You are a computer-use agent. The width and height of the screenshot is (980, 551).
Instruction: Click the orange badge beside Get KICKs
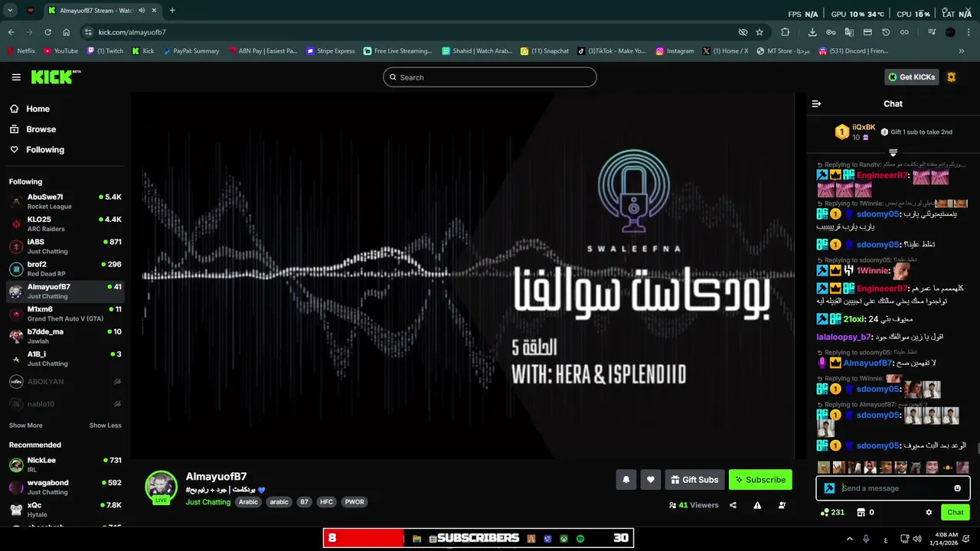click(x=952, y=77)
